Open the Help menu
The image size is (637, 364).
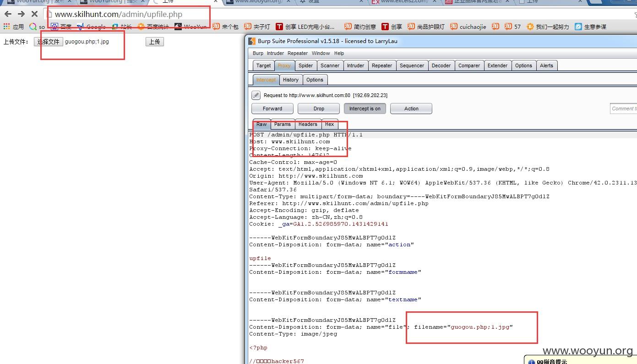(x=339, y=53)
